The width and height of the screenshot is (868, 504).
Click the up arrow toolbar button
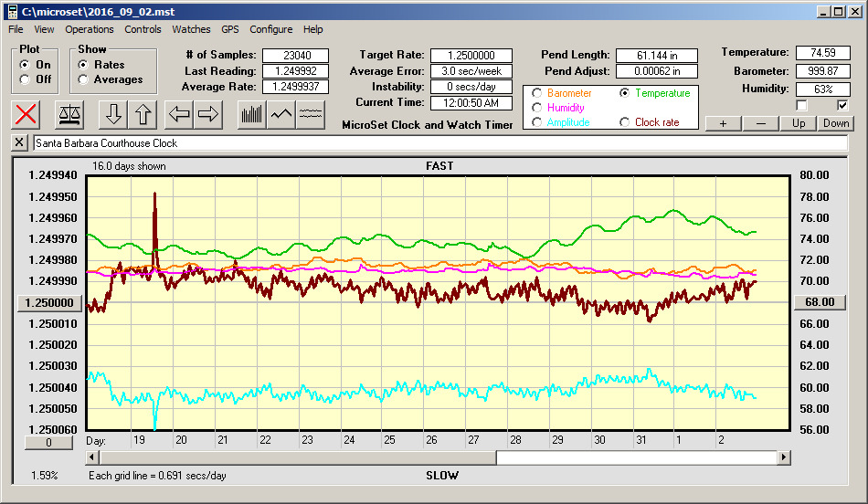[x=143, y=114]
